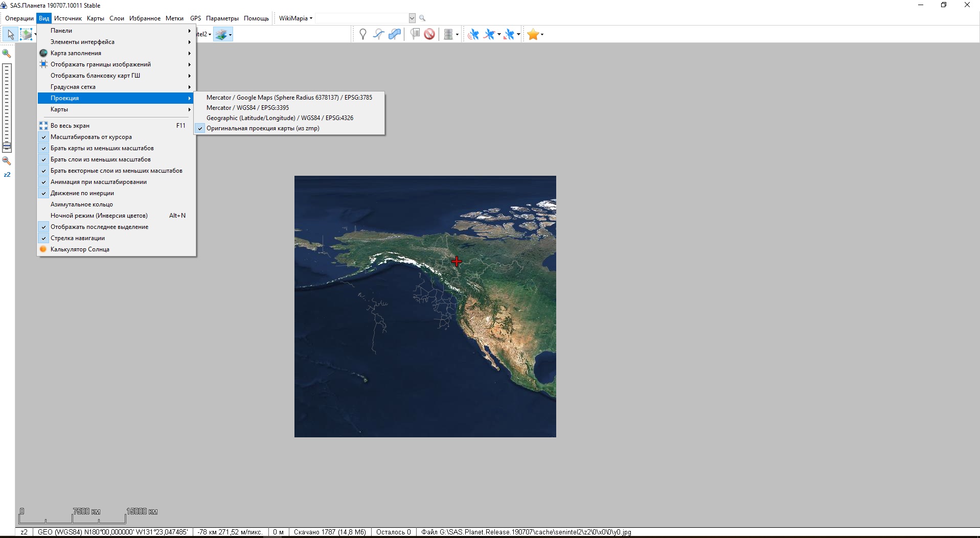Open the yellow star favorites icon
Viewport: 980px width, 538px height.
tap(533, 34)
